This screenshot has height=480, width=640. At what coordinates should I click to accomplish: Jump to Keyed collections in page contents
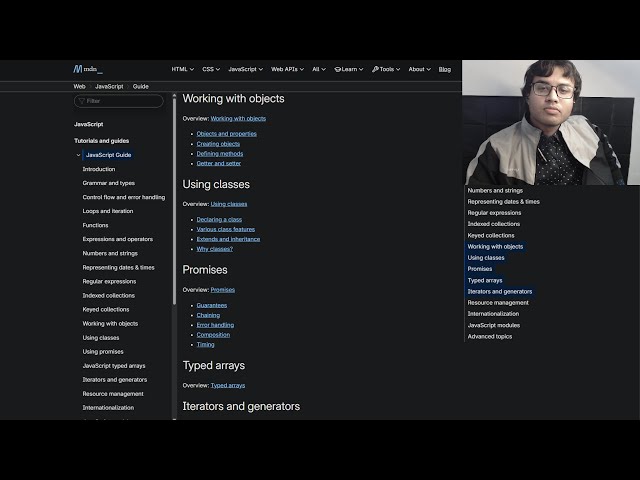click(x=491, y=236)
